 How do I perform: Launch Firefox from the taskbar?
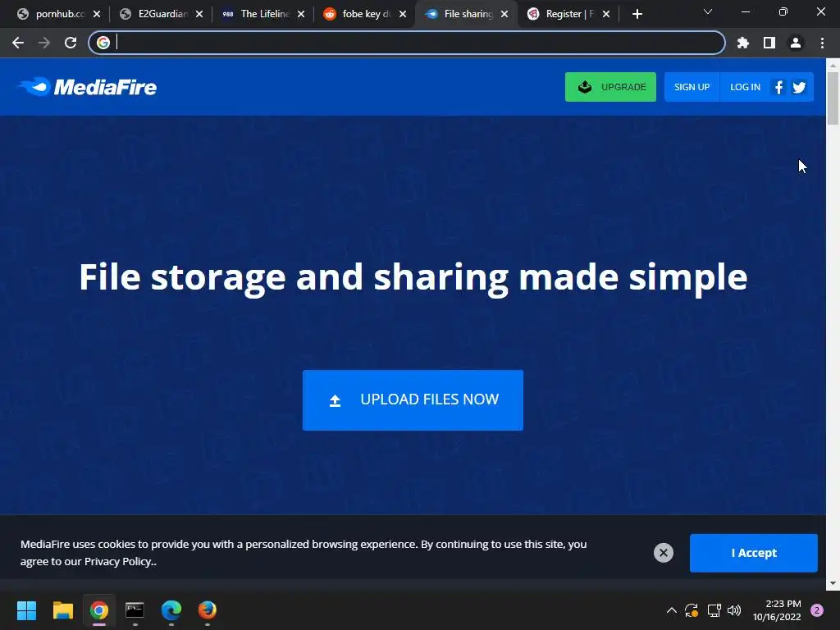pyautogui.click(x=208, y=610)
